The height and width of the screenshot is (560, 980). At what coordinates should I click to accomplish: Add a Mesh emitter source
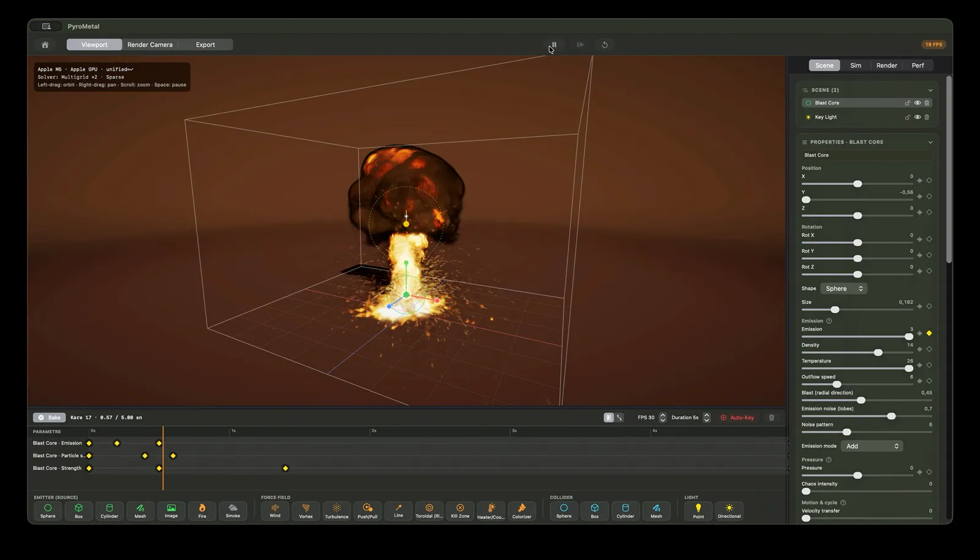(x=140, y=510)
